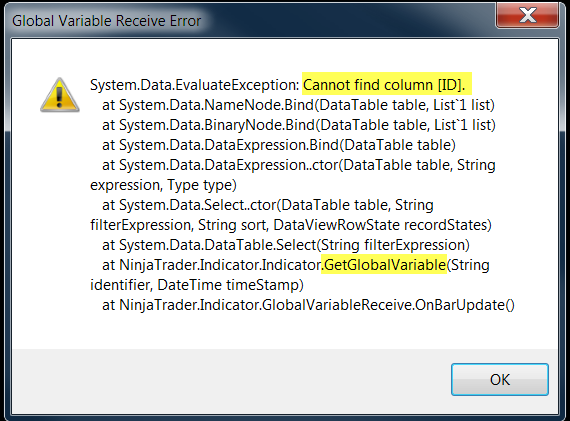Click the DataViewRowState recordStates) text
The image size is (570, 421).
[382, 225]
